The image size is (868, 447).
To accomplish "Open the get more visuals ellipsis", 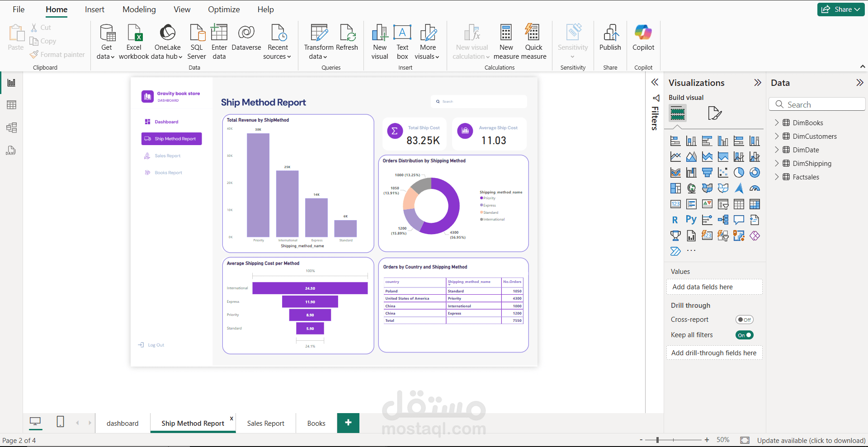I will pos(691,251).
